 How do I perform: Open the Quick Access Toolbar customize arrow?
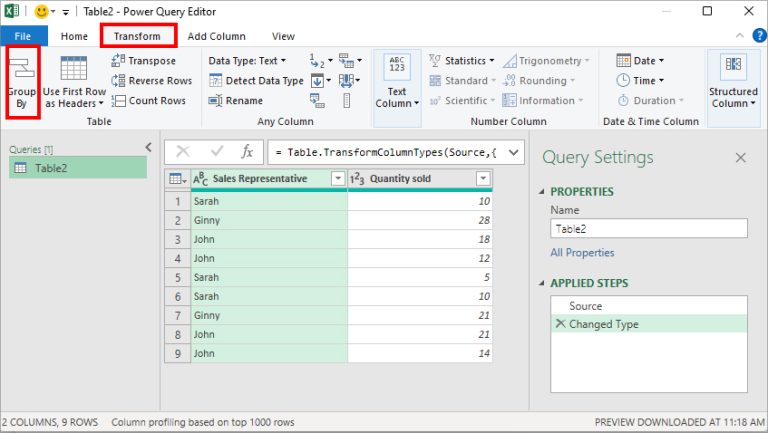pyautogui.click(x=65, y=12)
